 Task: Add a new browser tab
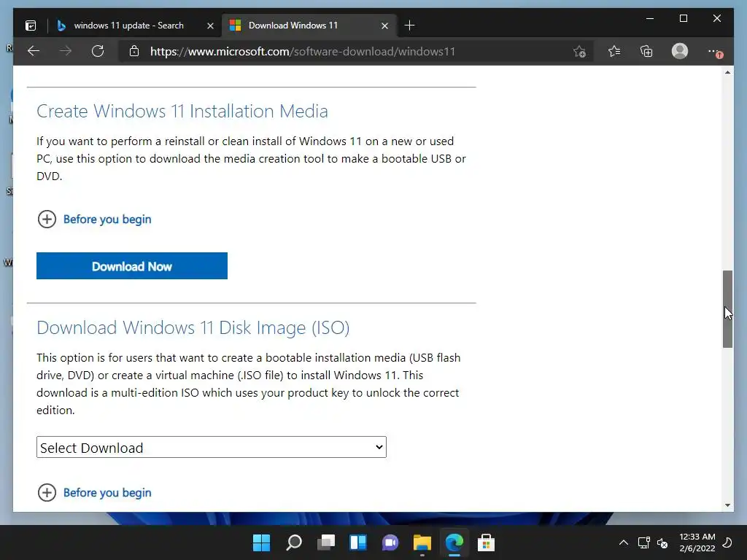point(410,26)
